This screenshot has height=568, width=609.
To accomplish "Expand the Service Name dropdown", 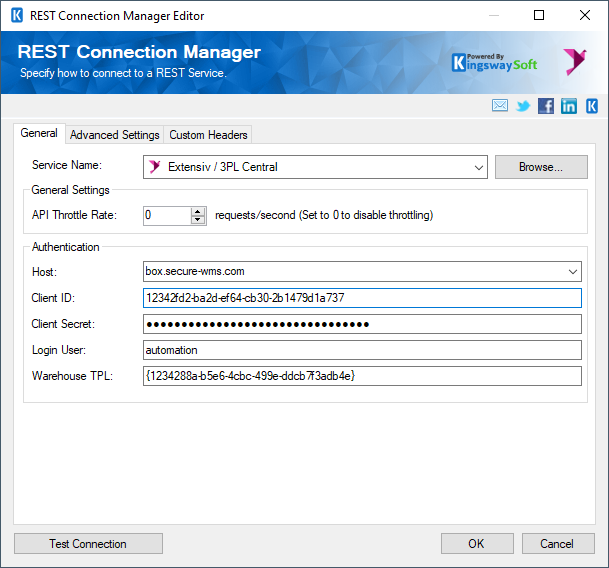I will (x=478, y=167).
